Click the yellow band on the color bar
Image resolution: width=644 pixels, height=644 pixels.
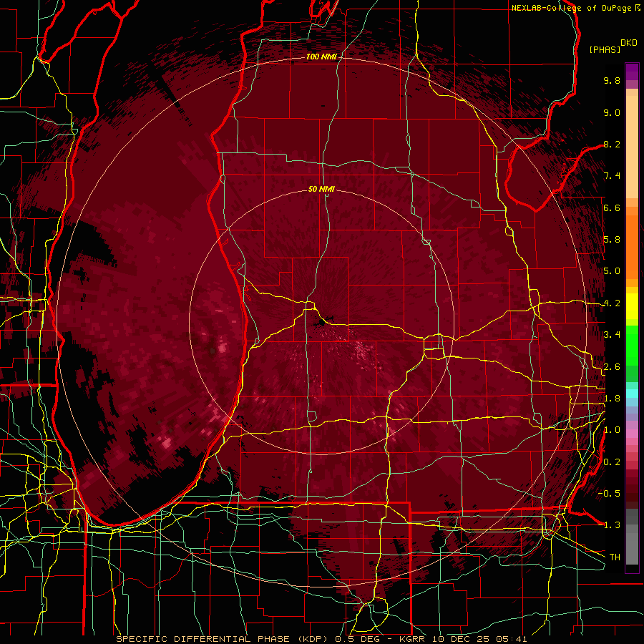click(x=632, y=306)
